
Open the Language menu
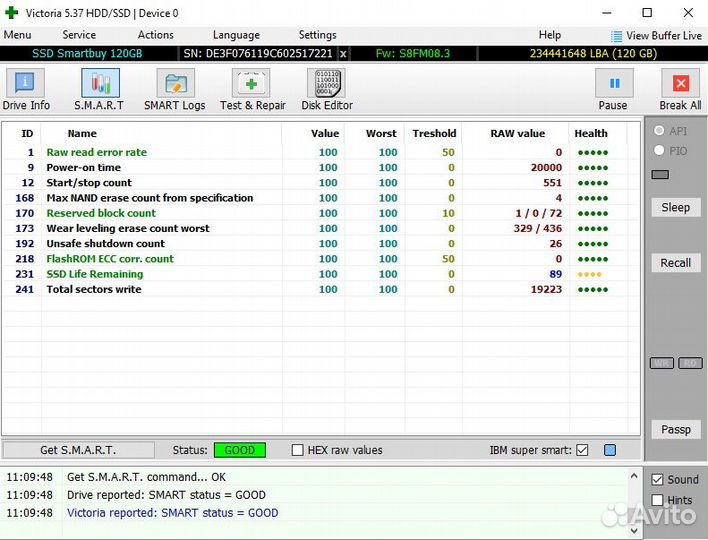coord(236,35)
